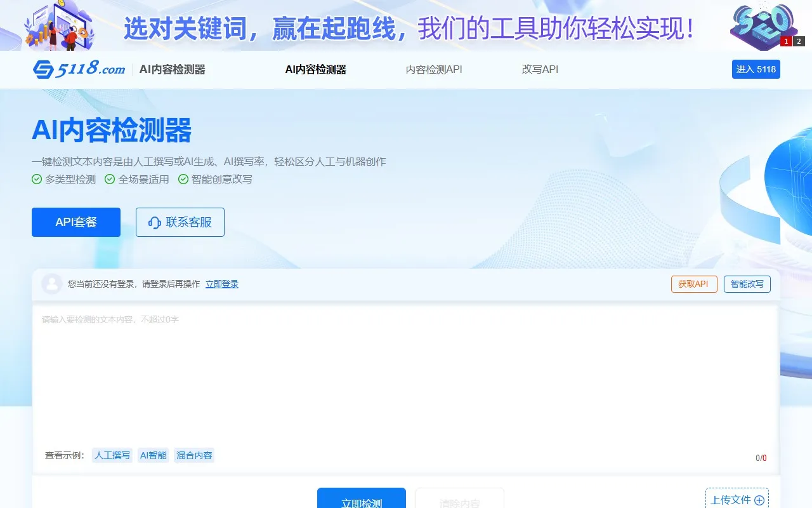Screen dimensions: 812x508
Task: Click into the detection text input area
Action: (x=406, y=375)
